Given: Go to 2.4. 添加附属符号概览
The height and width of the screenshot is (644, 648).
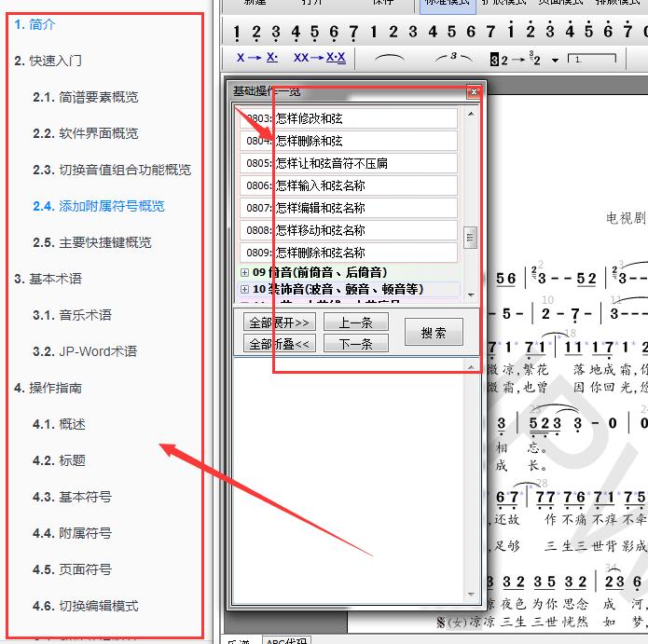Looking at the screenshot, I should coord(99,206).
